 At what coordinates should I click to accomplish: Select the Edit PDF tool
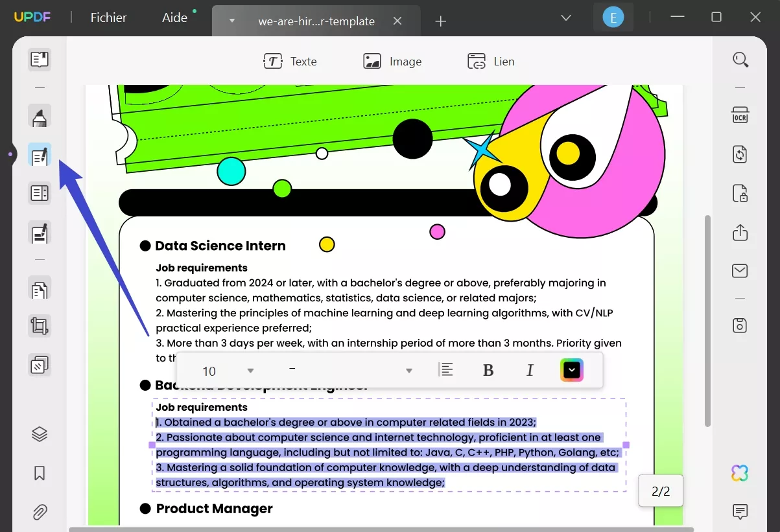[40, 156]
